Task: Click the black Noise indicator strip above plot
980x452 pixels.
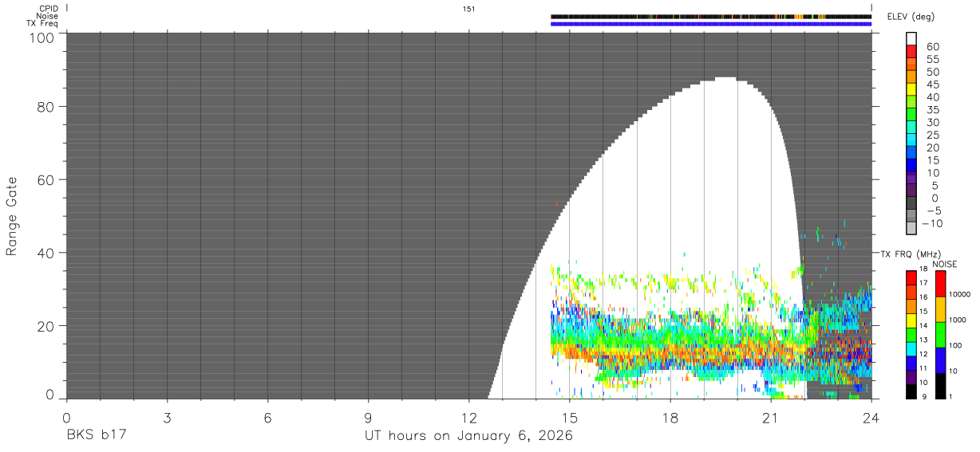Action: pos(711,16)
